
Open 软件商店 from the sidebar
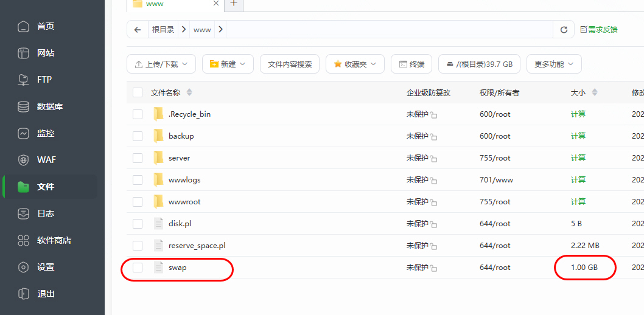click(x=54, y=240)
